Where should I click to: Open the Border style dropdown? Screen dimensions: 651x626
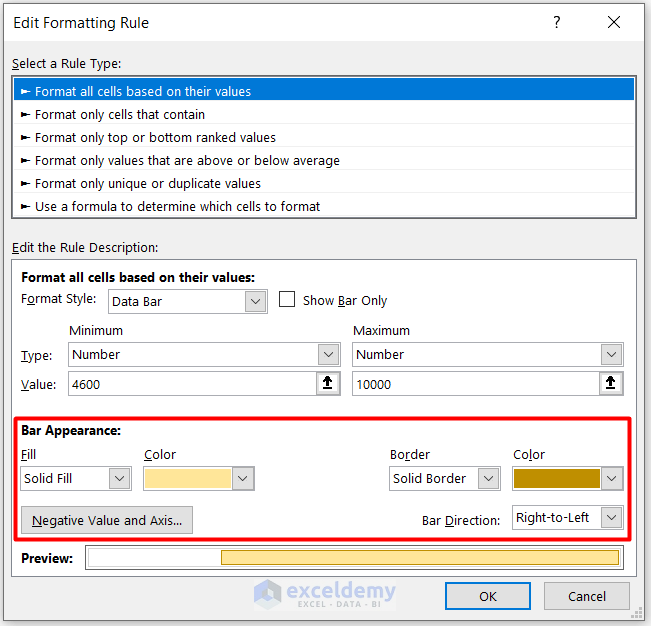click(x=489, y=478)
